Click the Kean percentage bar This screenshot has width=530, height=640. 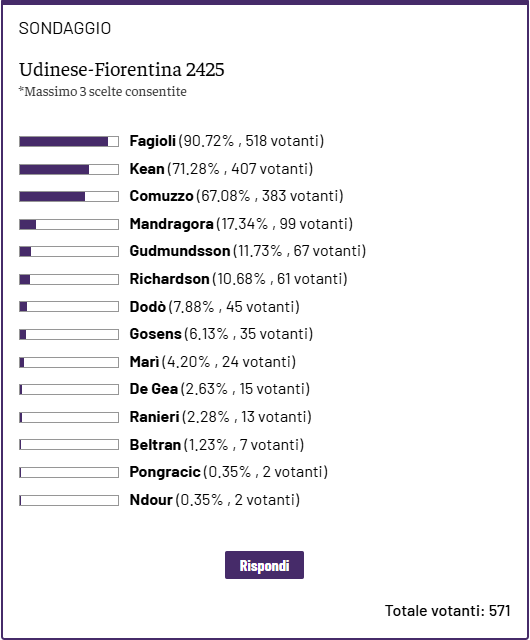69,169
